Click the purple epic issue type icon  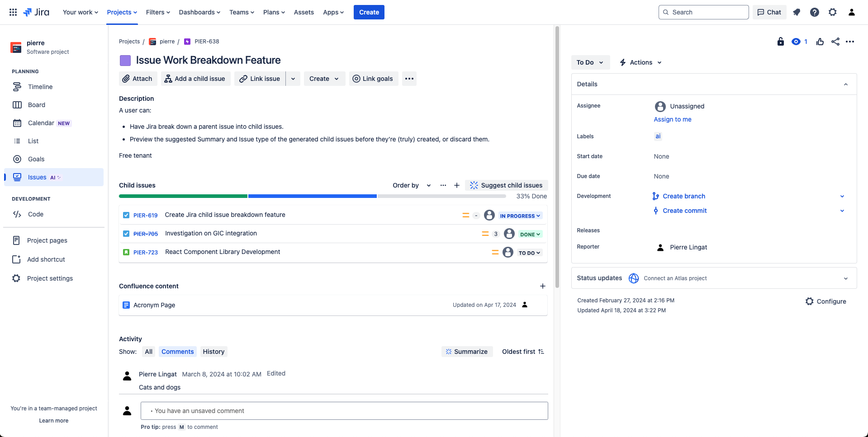coord(125,60)
